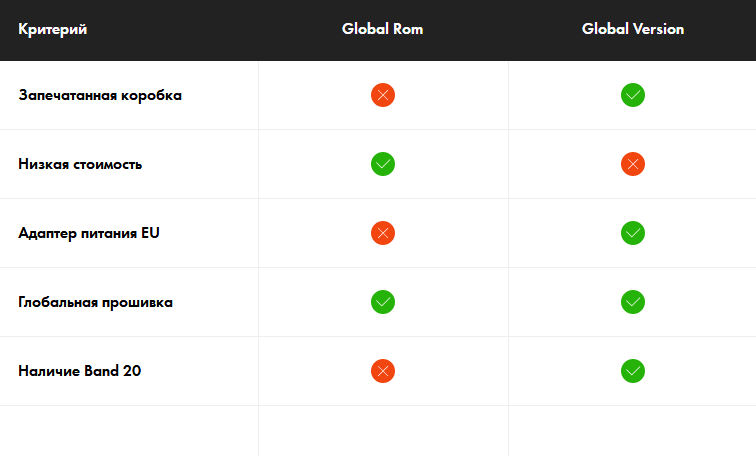
Task: Click green check for Адаптер питания EU, Global Version
Action: click(x=633, y=233)
